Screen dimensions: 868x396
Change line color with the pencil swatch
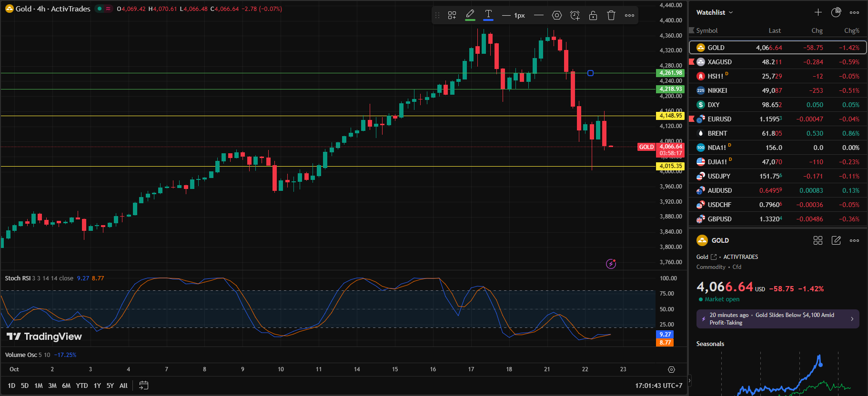click(x=470, y=15)
